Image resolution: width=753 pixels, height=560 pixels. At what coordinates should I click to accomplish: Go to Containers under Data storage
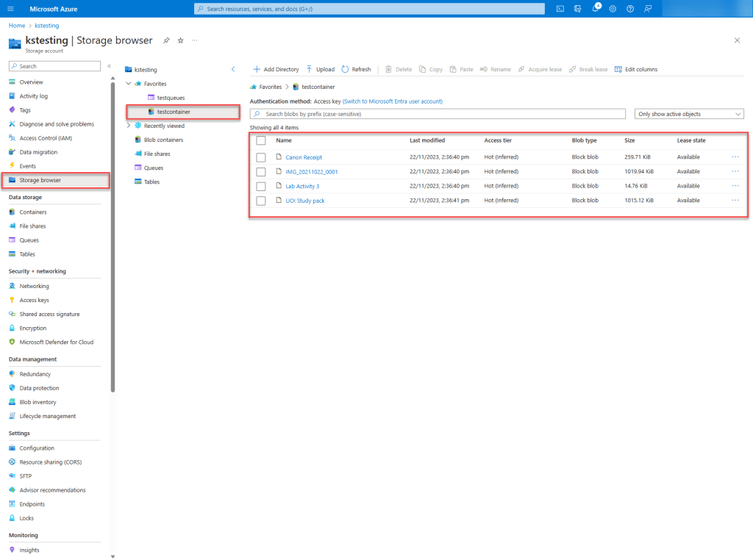33,212
